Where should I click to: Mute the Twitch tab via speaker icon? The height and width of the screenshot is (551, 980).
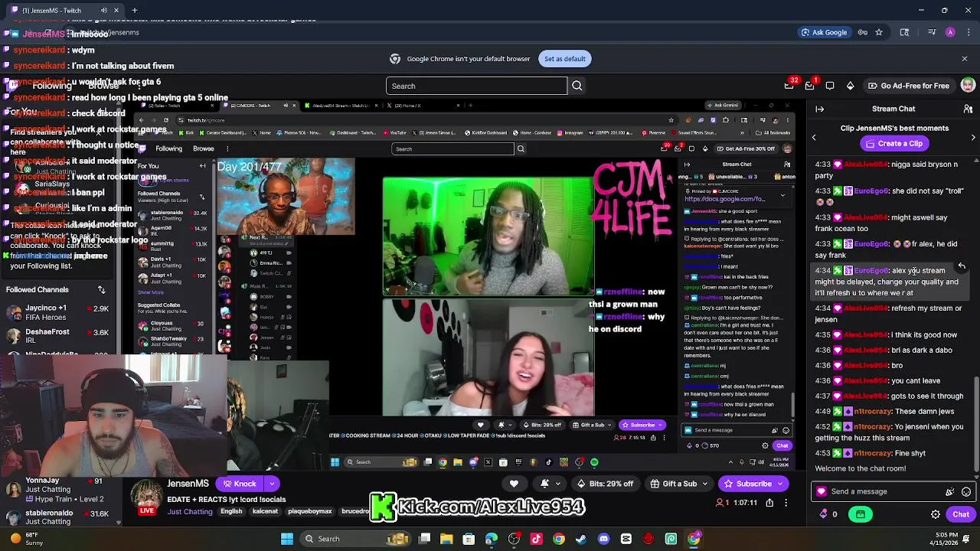pyautogui.click(x=104, y=11)
